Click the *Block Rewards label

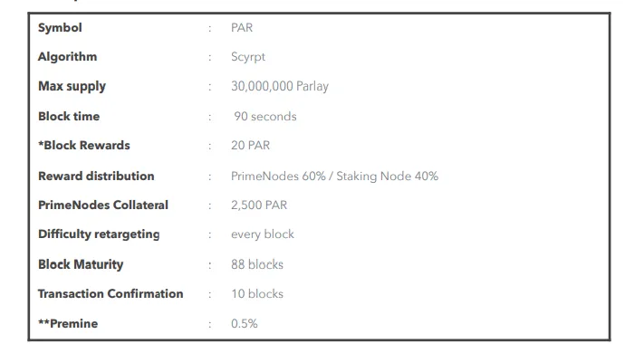(x=84, y=146)
